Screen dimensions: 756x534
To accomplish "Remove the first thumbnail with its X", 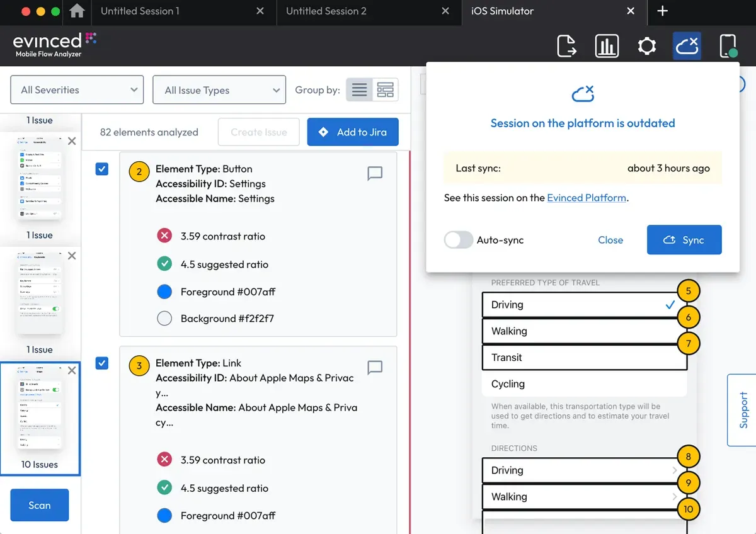I will coord(72,141).
